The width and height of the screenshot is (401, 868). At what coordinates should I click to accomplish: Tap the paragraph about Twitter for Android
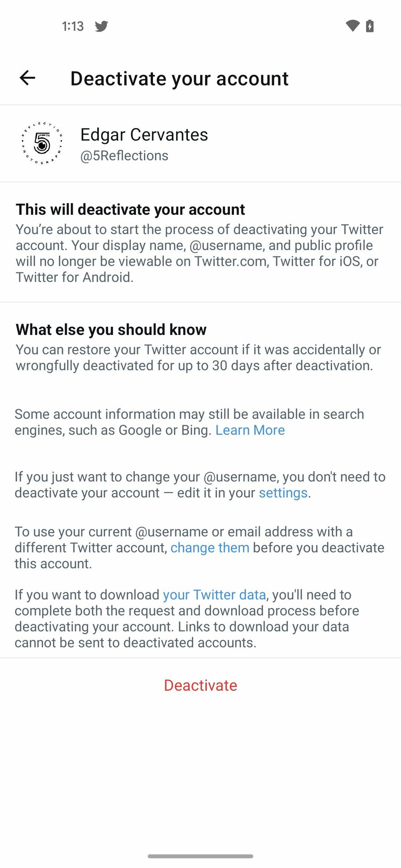(199, 253)
